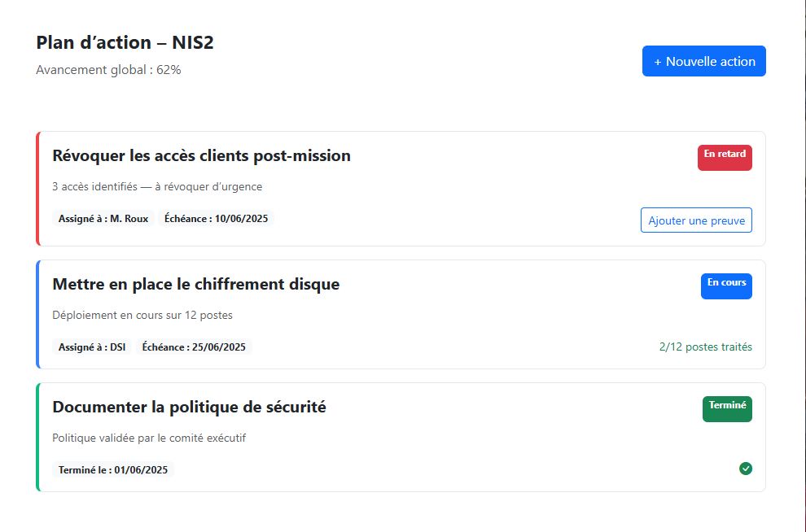806x532 pixels.
Task: Toggle completion check on 'Documenter la politique de sécurité'
Action: [746, 469]
